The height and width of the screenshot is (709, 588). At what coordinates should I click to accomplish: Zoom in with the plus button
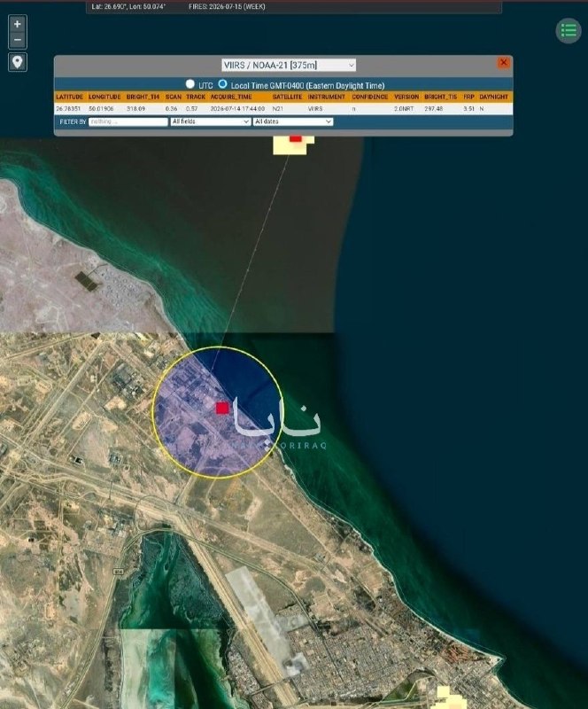tap(17, 24)
